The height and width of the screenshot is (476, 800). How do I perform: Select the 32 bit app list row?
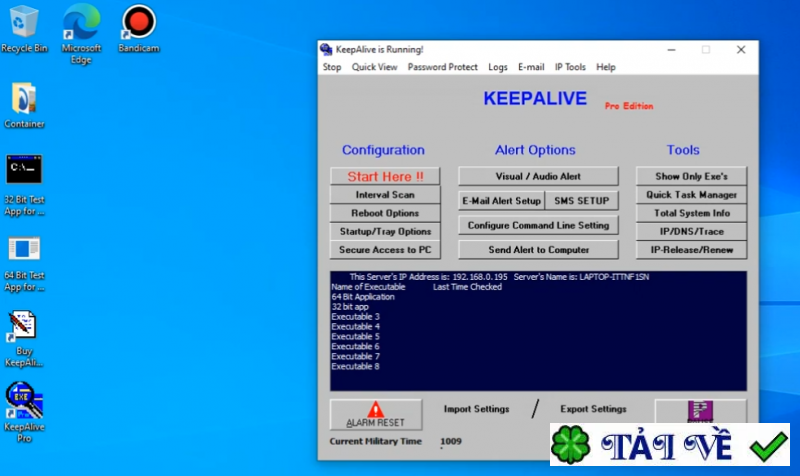[350, 307]
